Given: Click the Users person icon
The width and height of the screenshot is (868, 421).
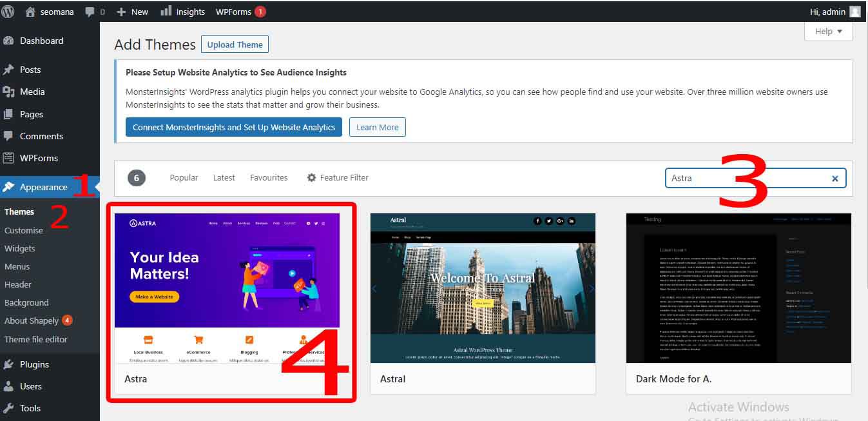Looking at the screenshot, I should point(8,386).
